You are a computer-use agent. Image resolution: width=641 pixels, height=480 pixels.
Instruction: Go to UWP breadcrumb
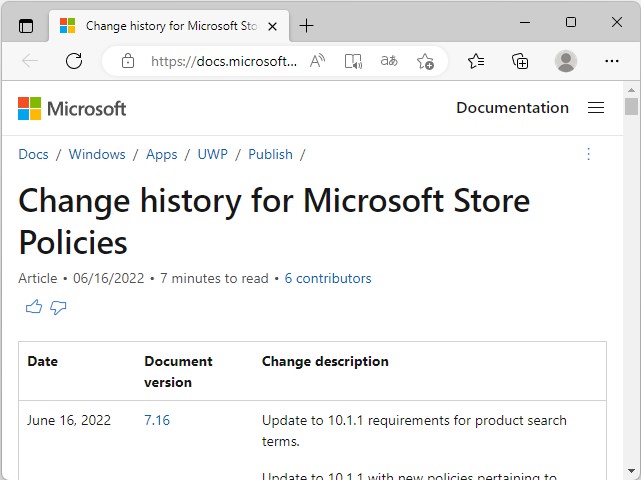coord(213,154)
